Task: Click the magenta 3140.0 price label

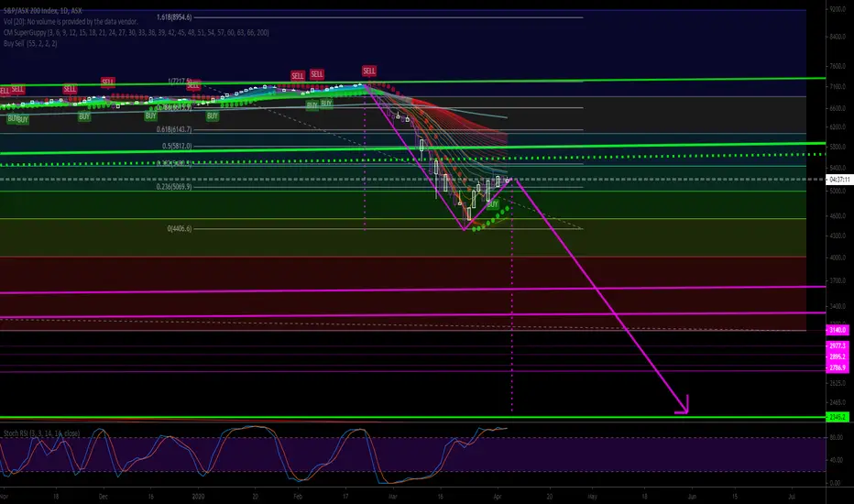Action: click(x=838, y=330)
